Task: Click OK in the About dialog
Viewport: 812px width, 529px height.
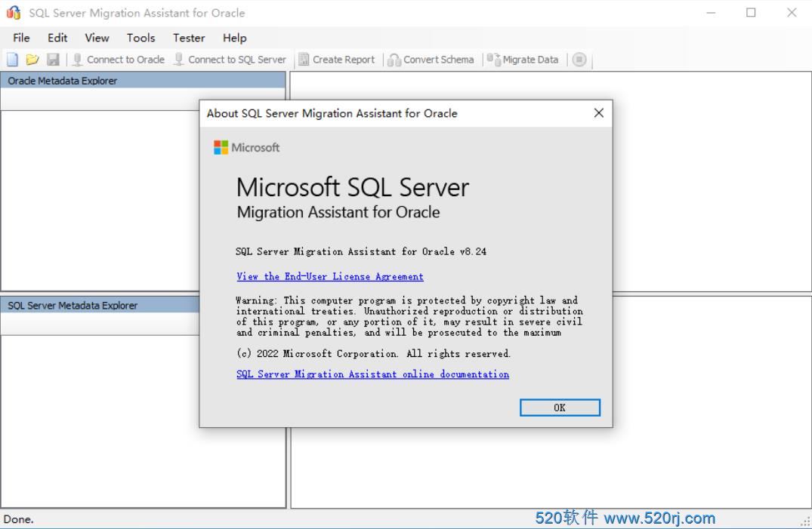Action: tap(560, 408)
